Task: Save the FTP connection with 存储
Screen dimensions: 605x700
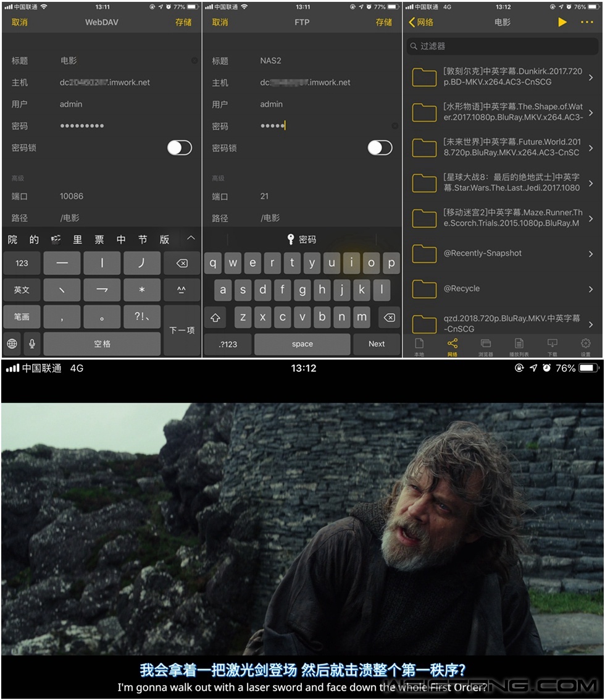Action: [x=384, y=22]
